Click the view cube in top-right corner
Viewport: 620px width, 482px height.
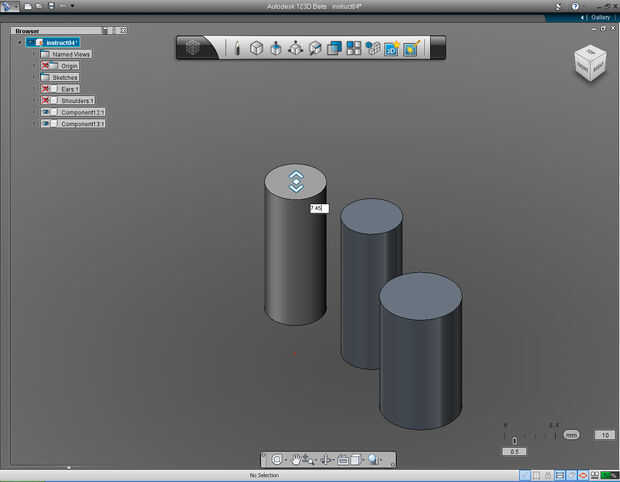pyautogui.click(x=588, y=63)
